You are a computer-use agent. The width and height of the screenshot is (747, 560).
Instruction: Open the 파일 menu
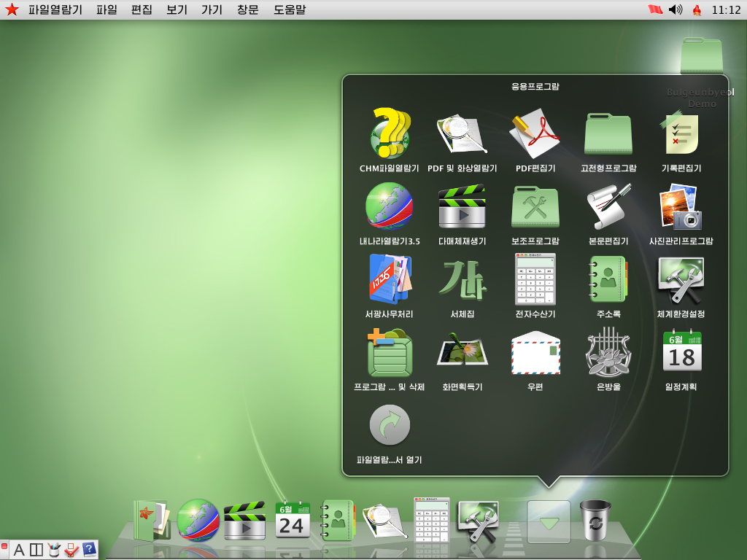(x=107, y=9)
